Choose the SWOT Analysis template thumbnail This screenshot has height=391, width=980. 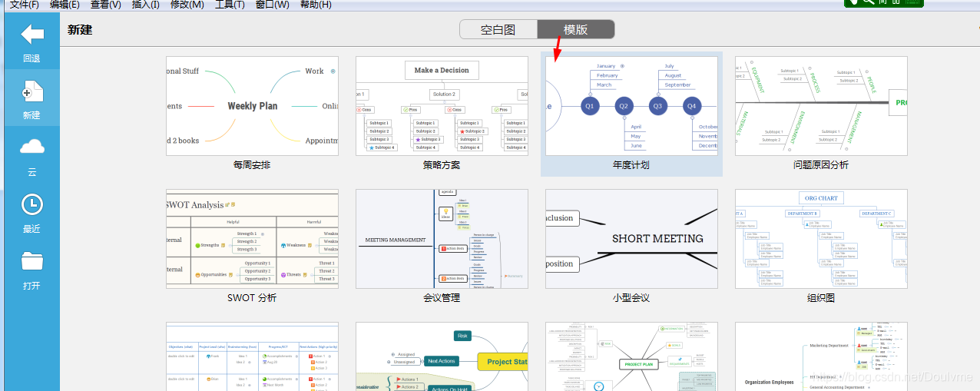coord(252,239)
